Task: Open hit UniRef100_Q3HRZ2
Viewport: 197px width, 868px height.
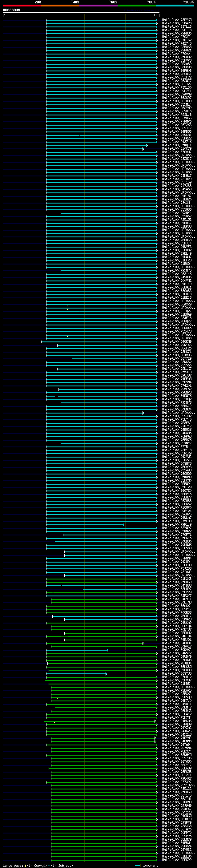Action: [x=177, y=139]
